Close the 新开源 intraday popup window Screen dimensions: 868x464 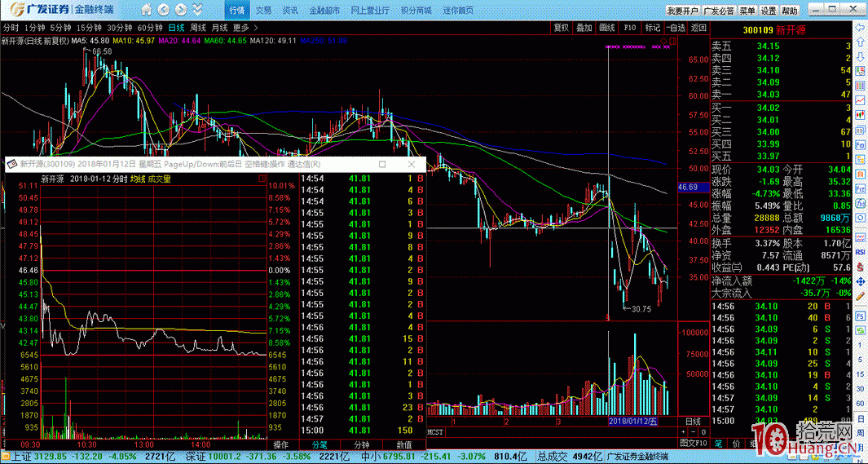click(412, 165)
